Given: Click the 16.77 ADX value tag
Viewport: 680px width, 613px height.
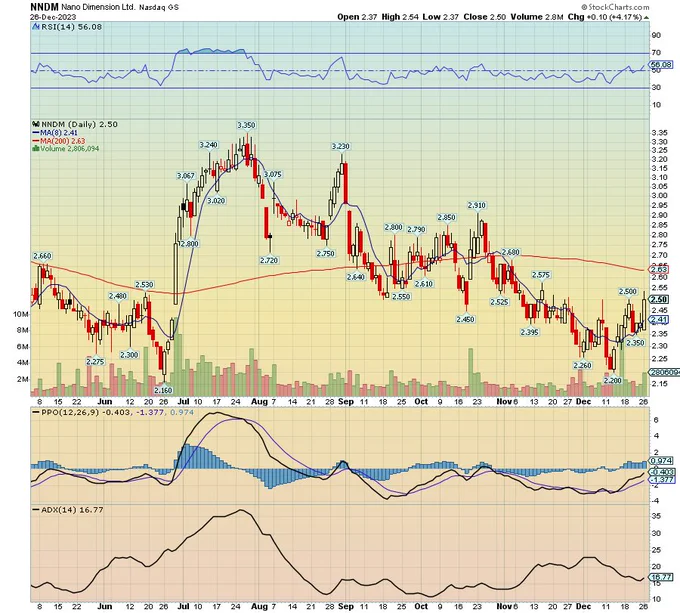Looking at the screenshot, I should pos(663,577).
